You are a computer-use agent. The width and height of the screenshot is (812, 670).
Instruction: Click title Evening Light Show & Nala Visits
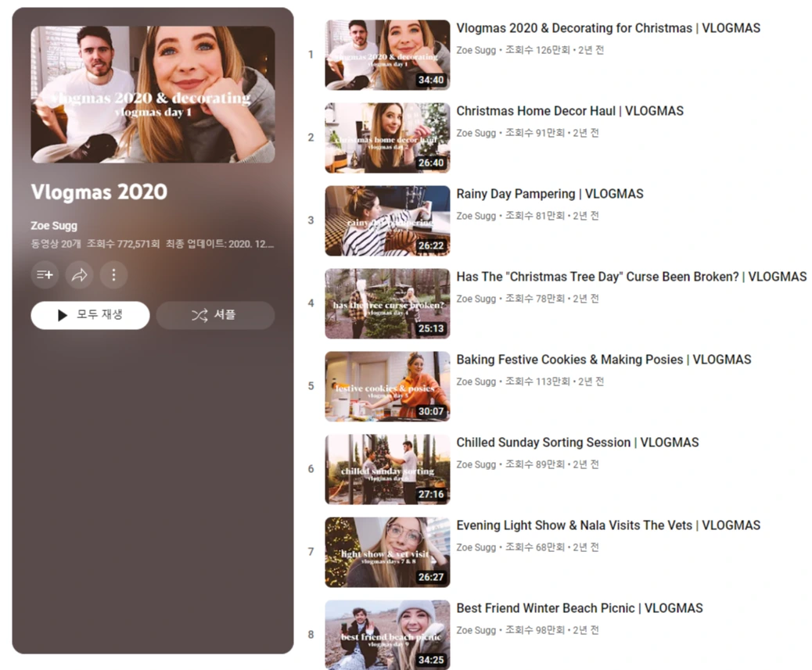click(x=608, y=525)
